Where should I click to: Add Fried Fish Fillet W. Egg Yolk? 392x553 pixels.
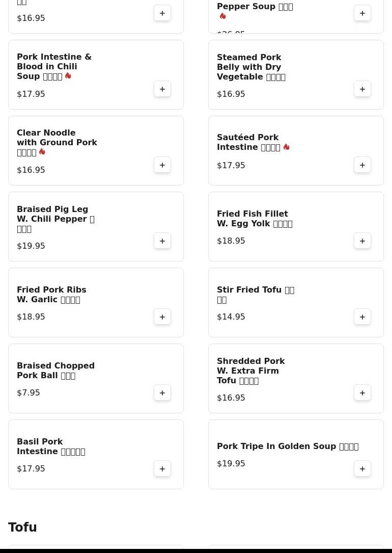point(362,241)
